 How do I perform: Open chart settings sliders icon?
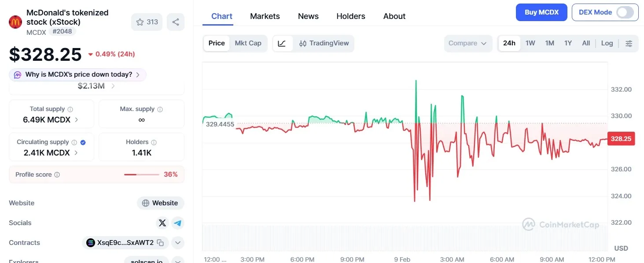(x=629, y=43)
